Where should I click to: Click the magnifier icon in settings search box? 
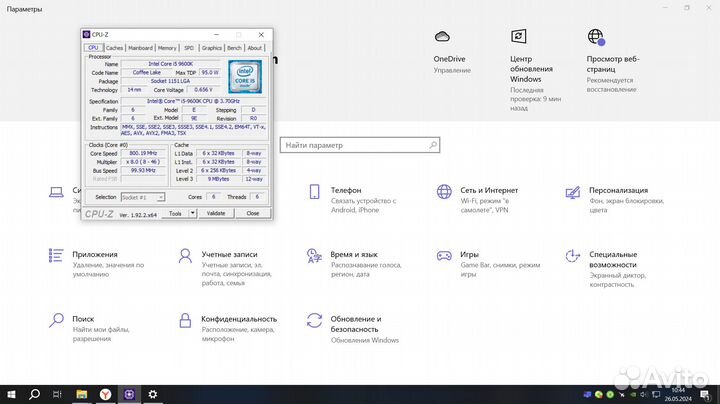point(433,145)
